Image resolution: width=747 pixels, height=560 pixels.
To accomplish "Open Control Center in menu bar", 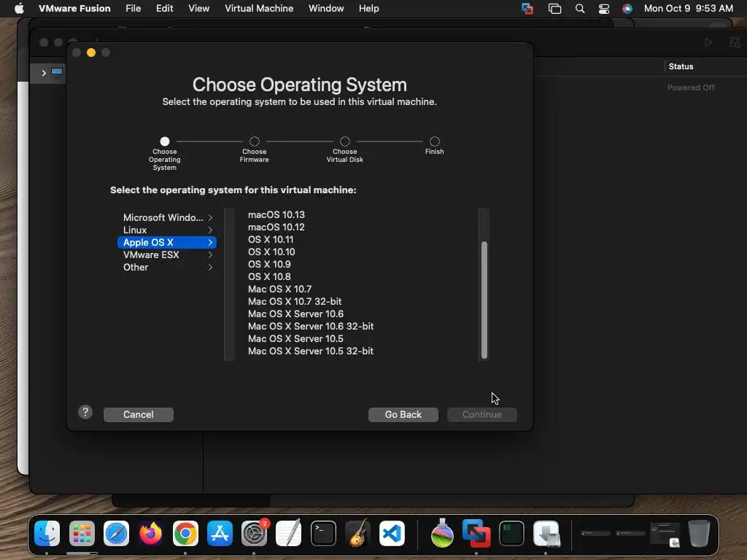I will 604,9.
